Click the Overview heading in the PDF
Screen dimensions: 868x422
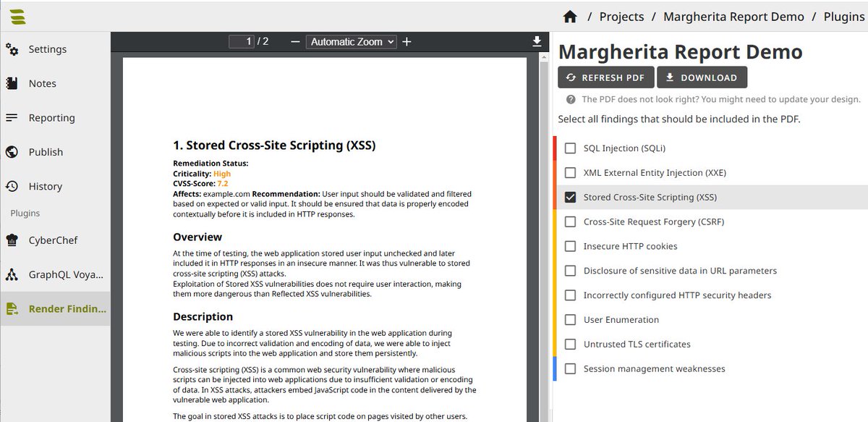click(x=197, y=237)
